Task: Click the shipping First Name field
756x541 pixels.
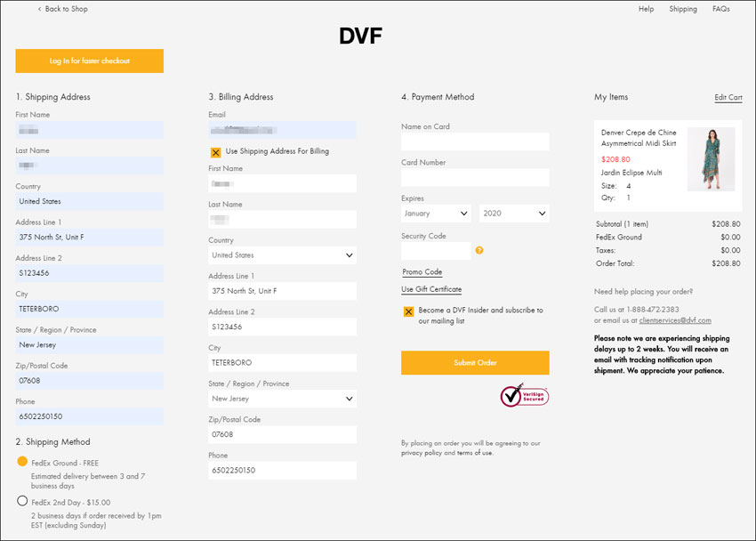Action: coord(90,130)
